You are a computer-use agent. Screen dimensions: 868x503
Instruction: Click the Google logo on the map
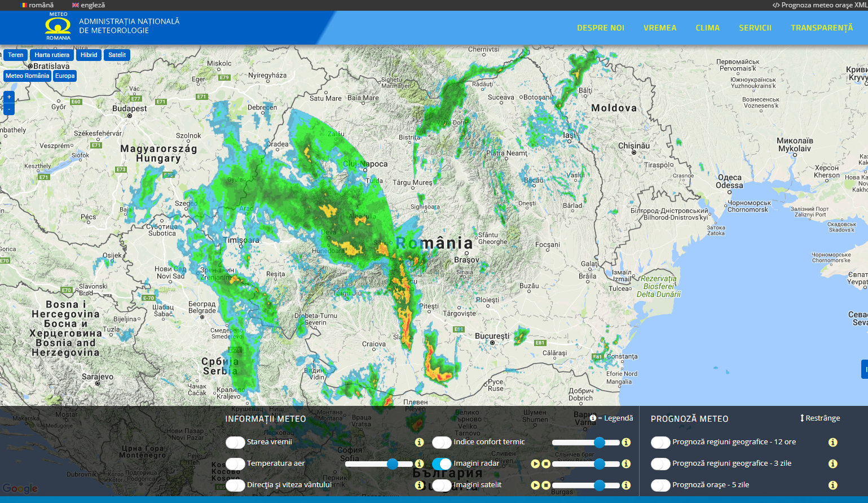(20, 488)
